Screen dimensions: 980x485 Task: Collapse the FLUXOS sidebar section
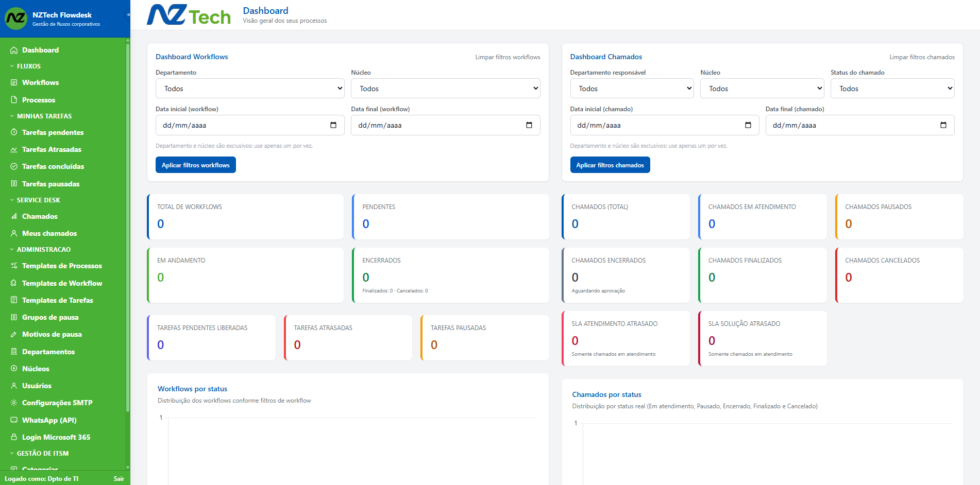(x=25, y=66)
